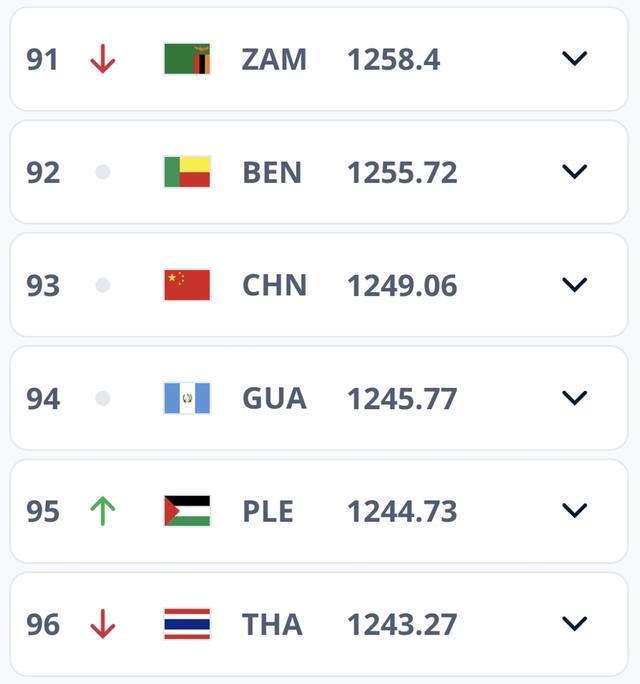Click the 1258.4 points value
The image size is (640, 684).
point(393,60)
